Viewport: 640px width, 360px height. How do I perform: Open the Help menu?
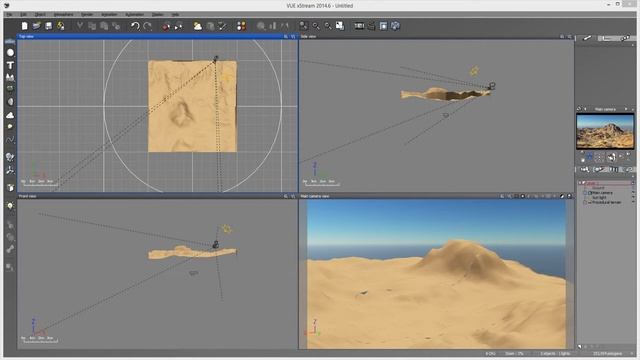175,14
